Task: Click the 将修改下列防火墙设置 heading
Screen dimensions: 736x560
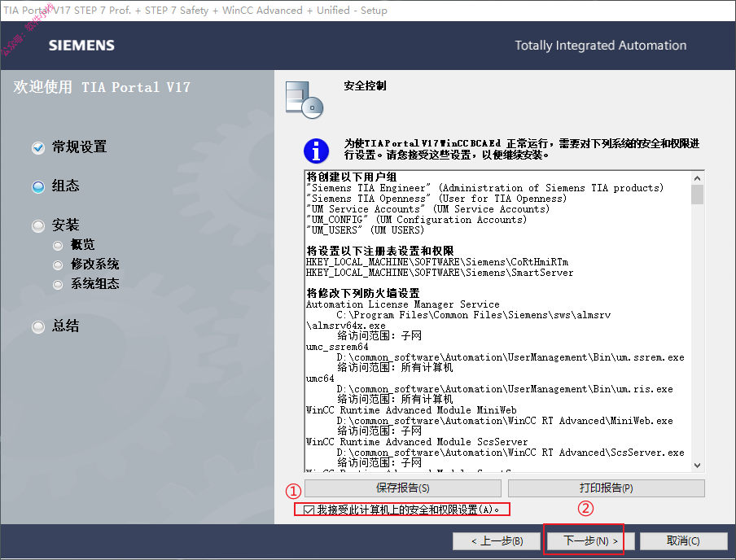Action: point(363,294)
